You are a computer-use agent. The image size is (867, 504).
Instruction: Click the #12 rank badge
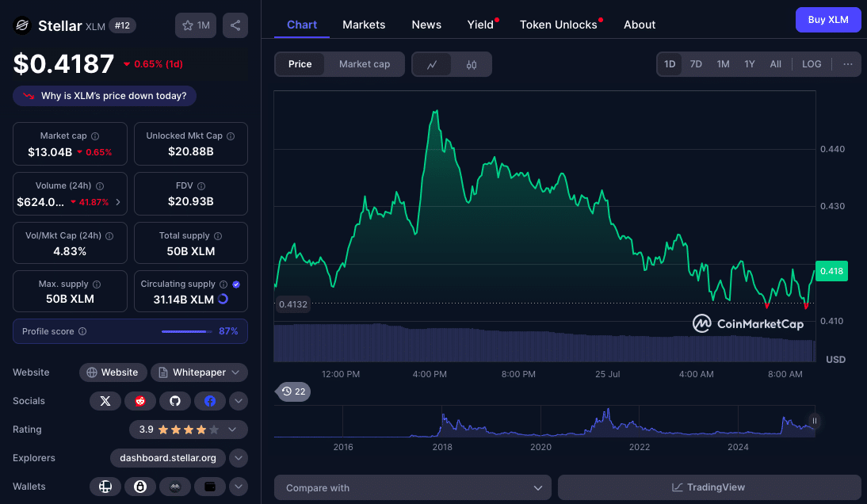[x=122, y=25]
